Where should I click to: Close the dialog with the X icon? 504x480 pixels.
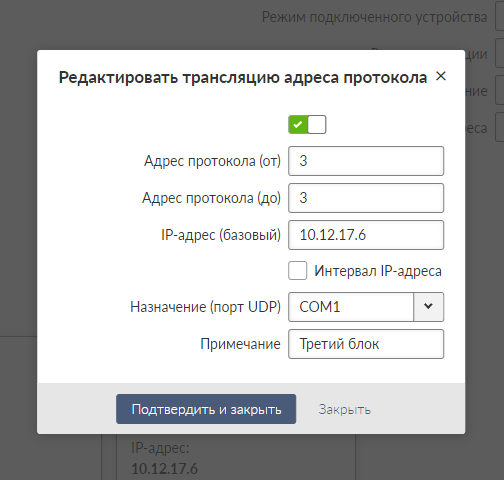(441, 76)
